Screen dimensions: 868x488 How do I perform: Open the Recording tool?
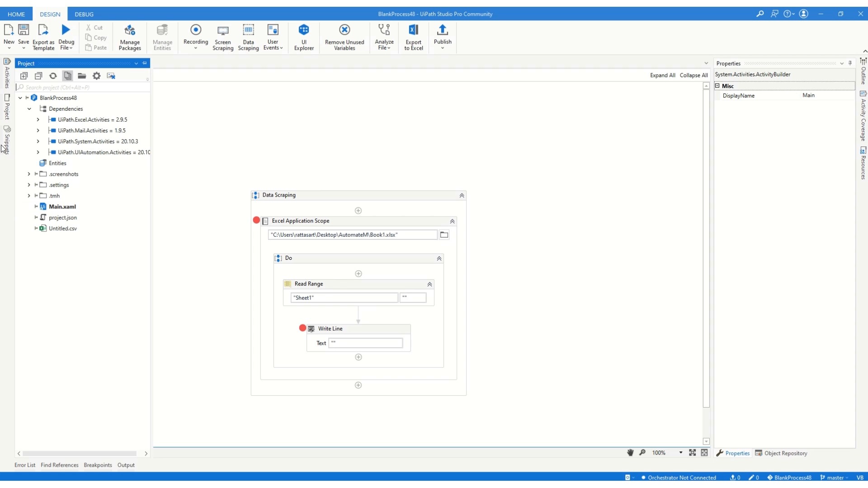point(196,37)
